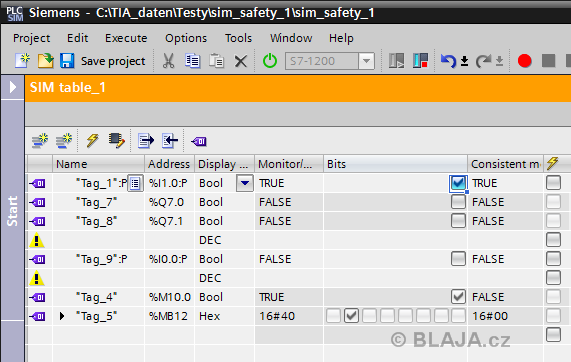The image size is (571, 362).
Task: Click the Name column header
Action: click(x=98, y=164)
